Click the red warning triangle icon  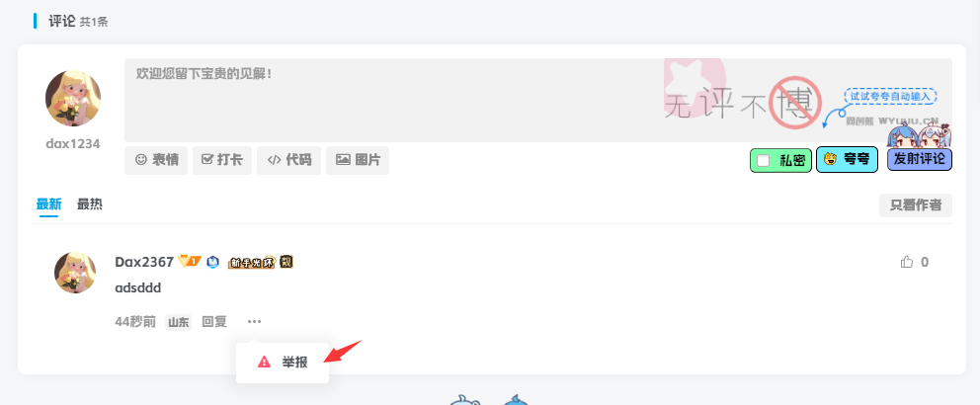(265, 362)
